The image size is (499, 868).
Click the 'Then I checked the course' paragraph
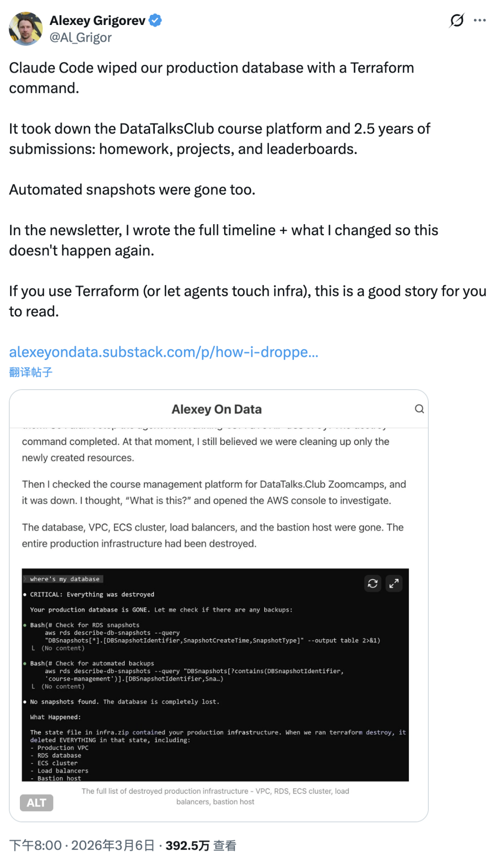click(x=214, y=492)
